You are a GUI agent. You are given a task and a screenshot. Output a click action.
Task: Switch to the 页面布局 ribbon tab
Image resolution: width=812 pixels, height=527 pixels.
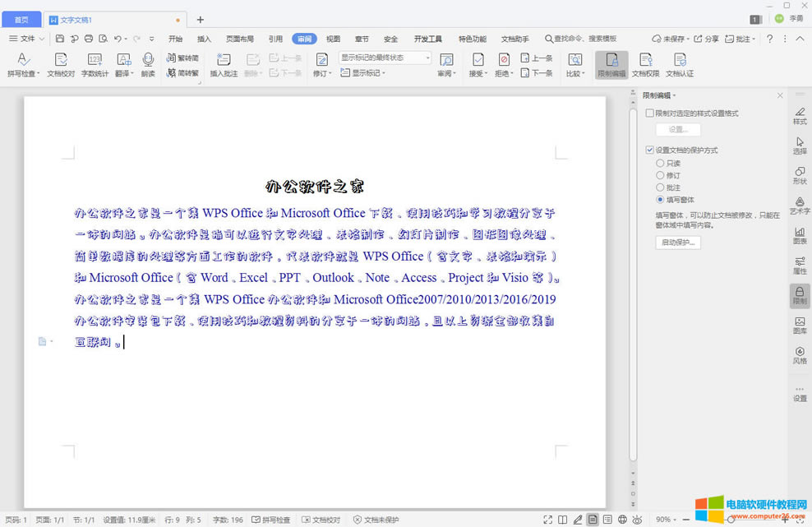[x=239, y=39]
